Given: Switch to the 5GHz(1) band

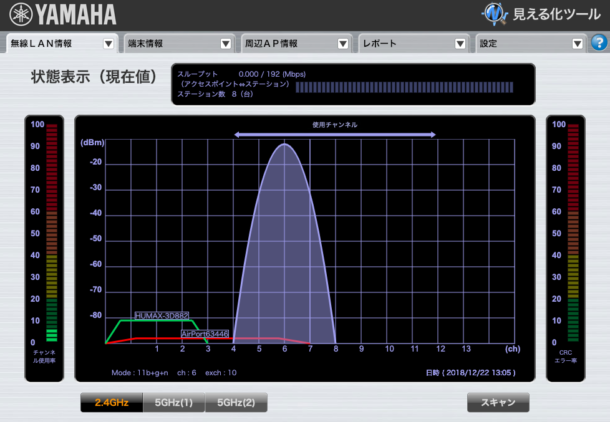Looking at the screenshot, I should coord(174,402).
